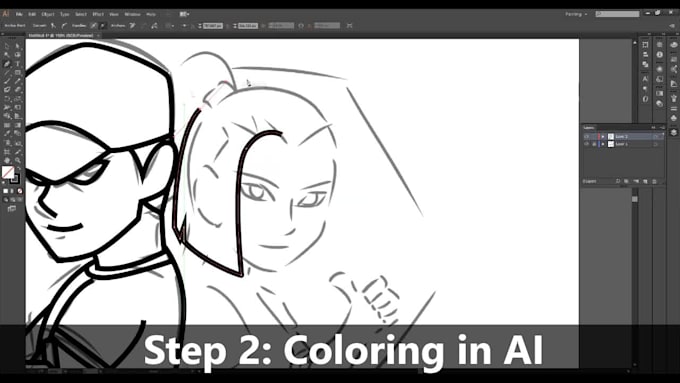Select the Slice tool
This screenshot has width=680, height=383.
pos(18,152)
